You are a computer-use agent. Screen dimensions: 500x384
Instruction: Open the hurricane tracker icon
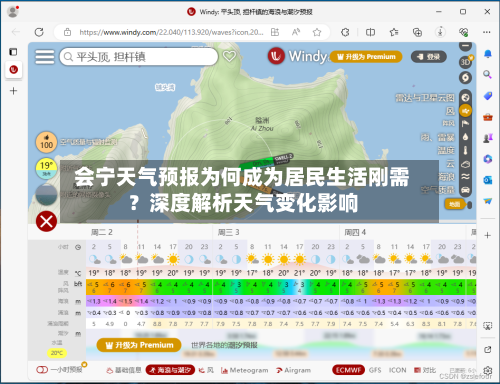coord(465,78)
